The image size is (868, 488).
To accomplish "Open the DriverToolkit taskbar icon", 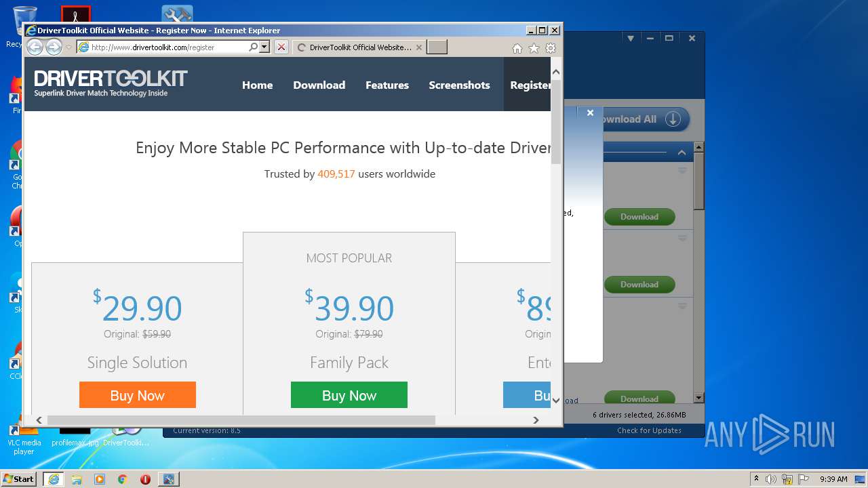I will 168,479.
